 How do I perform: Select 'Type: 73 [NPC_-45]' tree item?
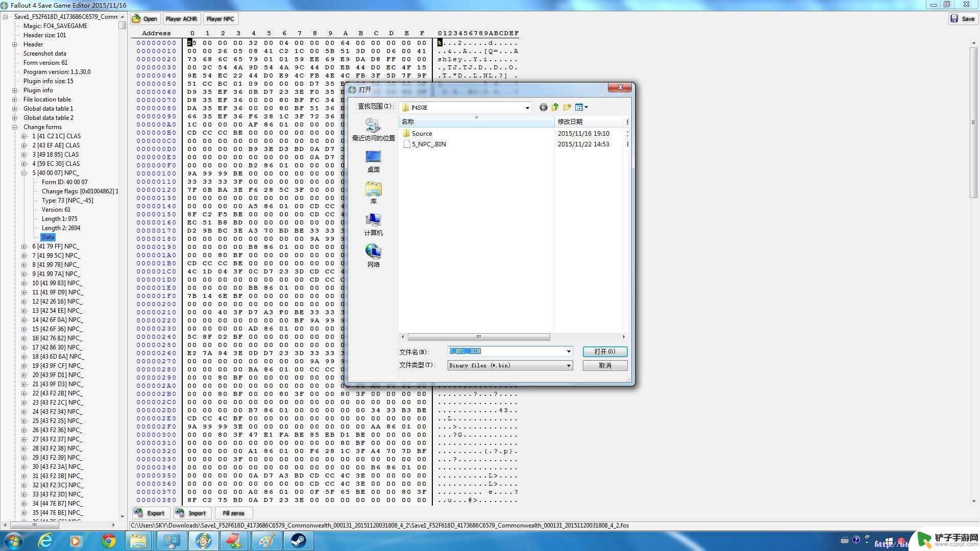pos(67,201)
